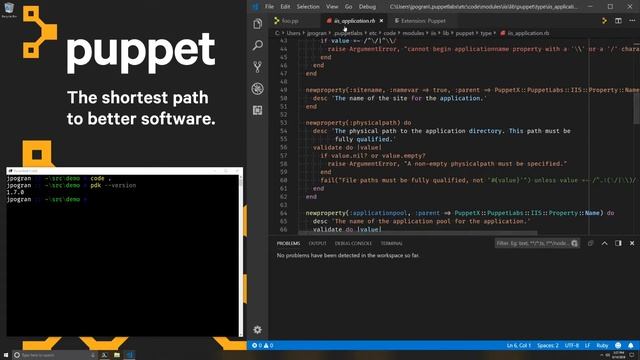Click 'newproperty(:physicalpath) do' code line
Image resolution: width=640 pixels, height=360 pixels.
(x=358, y=123)
